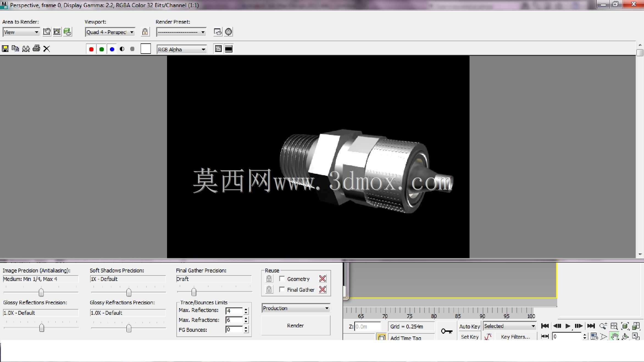
Task: Open the RGB Alpha channel dropdown
Action: (182, 49)
